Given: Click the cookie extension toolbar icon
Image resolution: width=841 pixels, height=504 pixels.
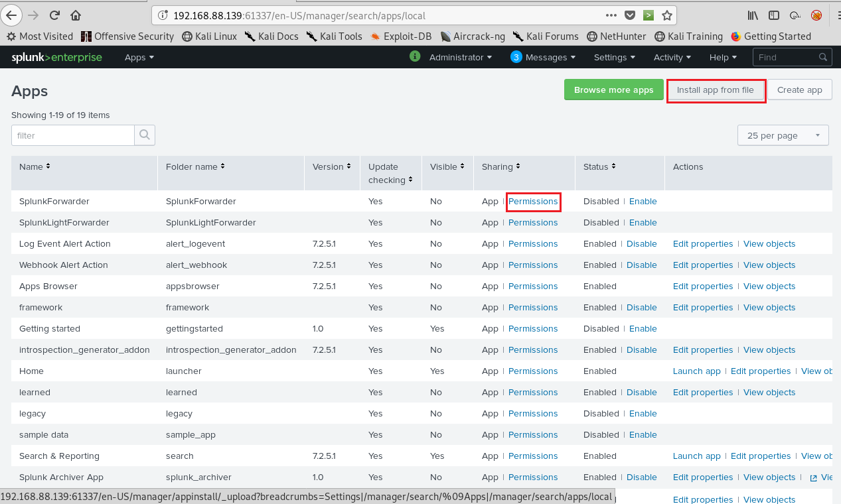Looking at the screenshot, I should tap(795, 15).
